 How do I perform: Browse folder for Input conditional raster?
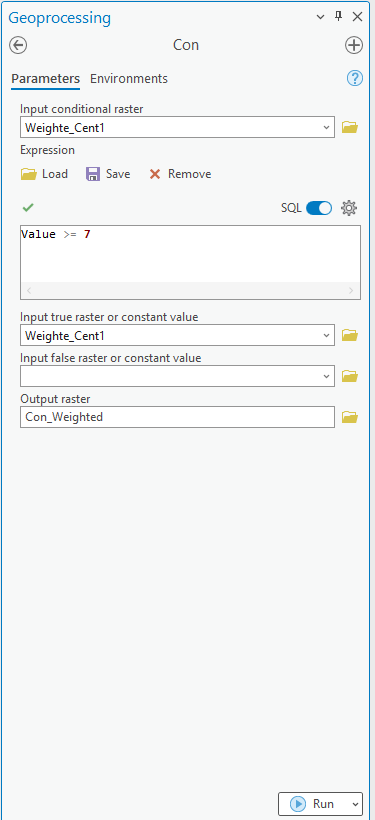[350, 127]
